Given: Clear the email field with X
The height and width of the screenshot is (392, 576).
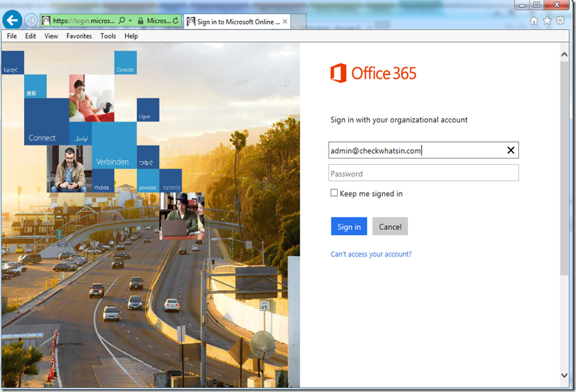Looking at the screenshot, I should pos(511,150).
